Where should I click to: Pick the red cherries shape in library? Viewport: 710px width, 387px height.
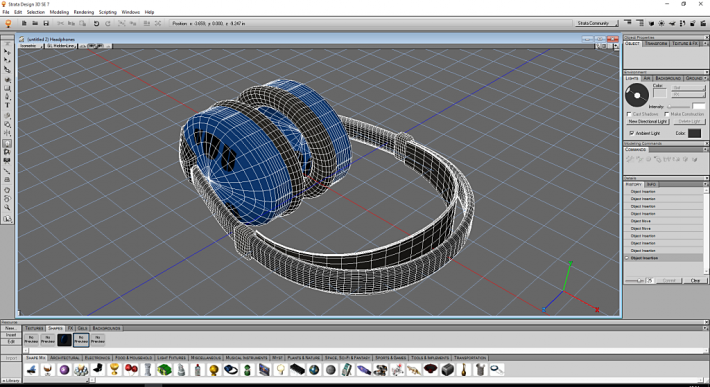(x=131, y=370)
